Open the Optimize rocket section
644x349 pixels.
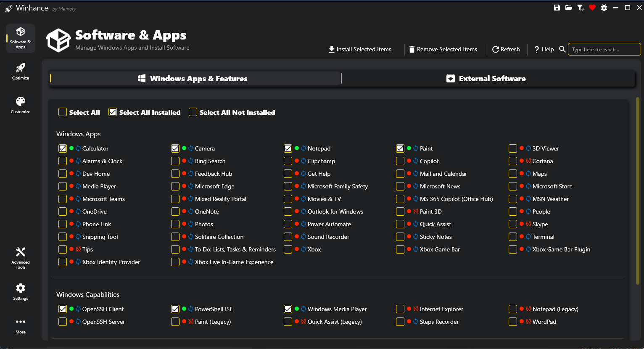click(x=21, y=71)
